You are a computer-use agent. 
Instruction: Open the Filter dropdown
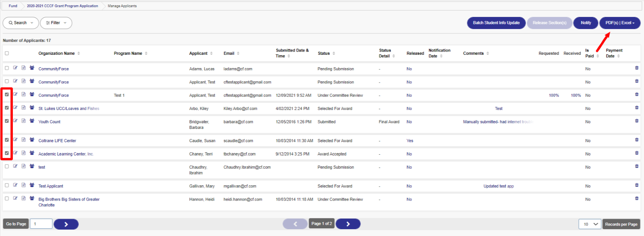click(56, 23)
